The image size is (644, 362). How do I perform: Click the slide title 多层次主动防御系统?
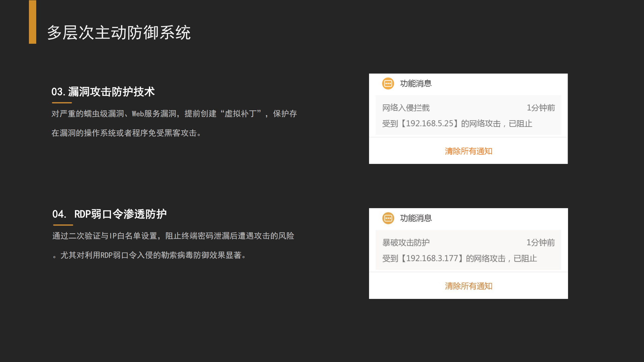click(x=119, y=33)
